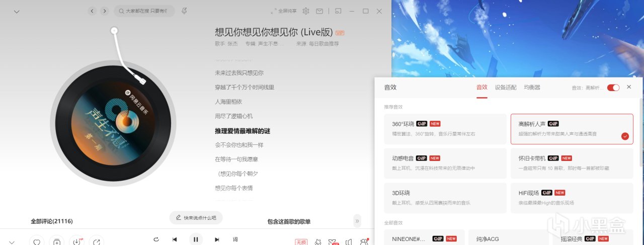The height and width of the screenshot is (245, 644).
Task: Select the 摇滚经典 sound effect
Action: [593, 237]
